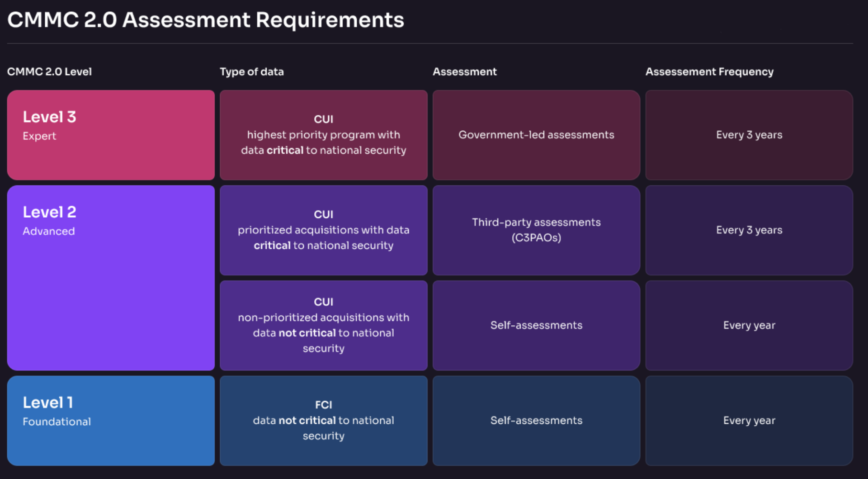Click the FCI data not critical cell

[324, 421]
